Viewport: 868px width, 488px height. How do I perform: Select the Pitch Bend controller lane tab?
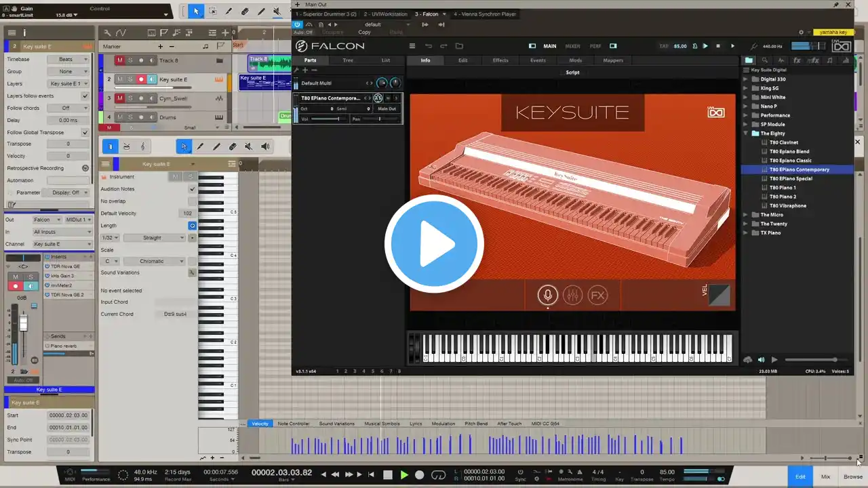pos(476,424)
